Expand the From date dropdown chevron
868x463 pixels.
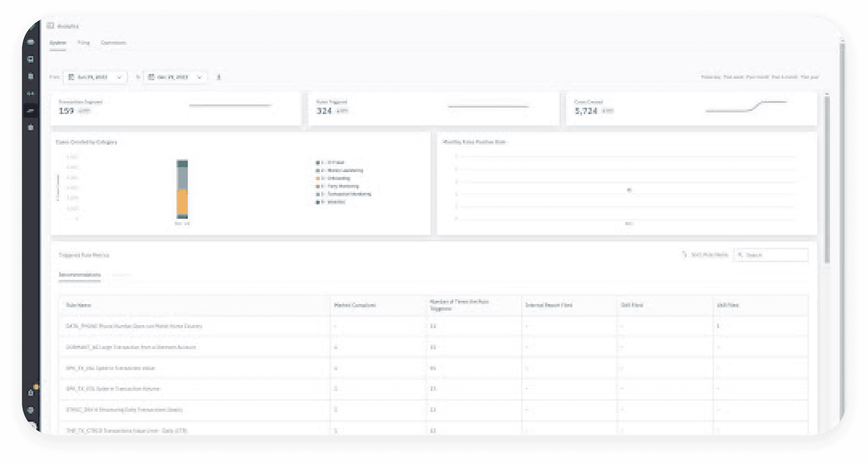[119, 77]
